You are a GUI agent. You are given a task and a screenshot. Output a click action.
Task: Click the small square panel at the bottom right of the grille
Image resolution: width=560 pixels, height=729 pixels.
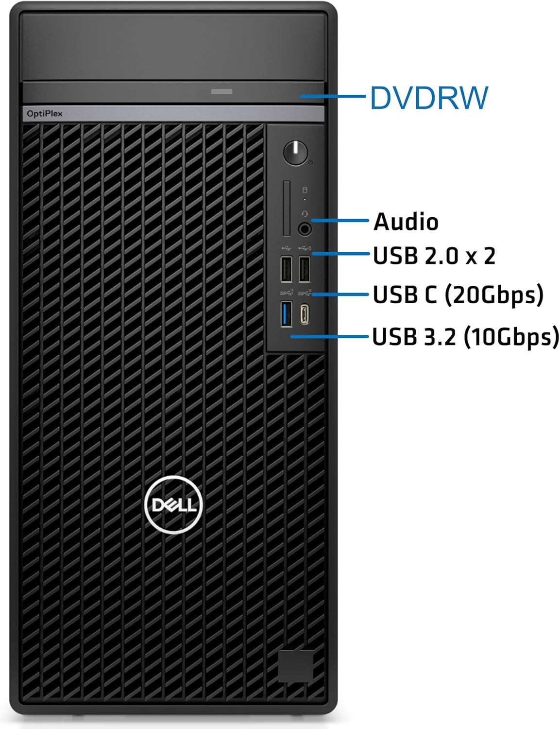point(296,666)
